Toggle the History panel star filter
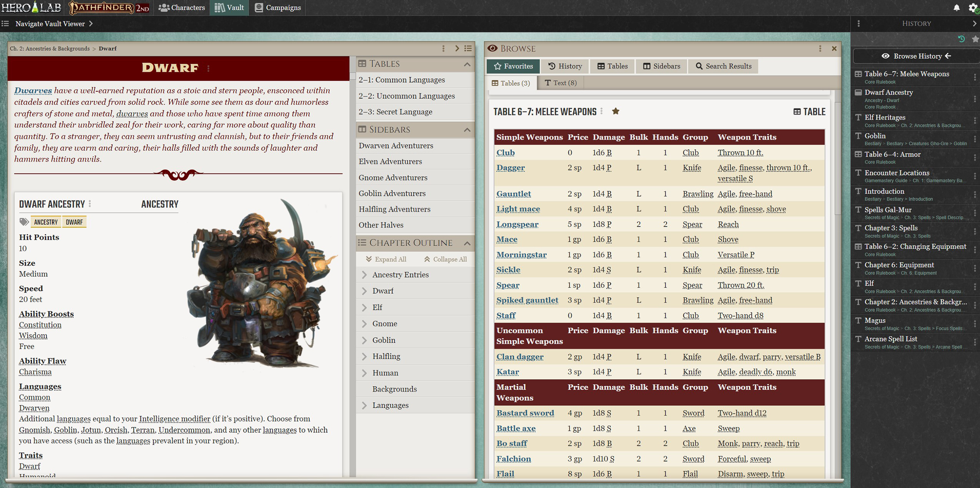This screenshot has width=980, height=488. tap(975, 39)
